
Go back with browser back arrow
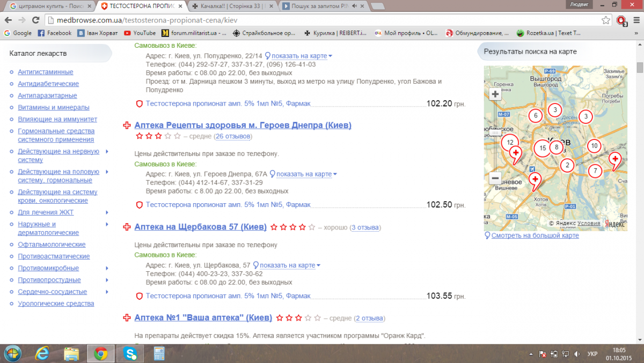click(8, 20)
